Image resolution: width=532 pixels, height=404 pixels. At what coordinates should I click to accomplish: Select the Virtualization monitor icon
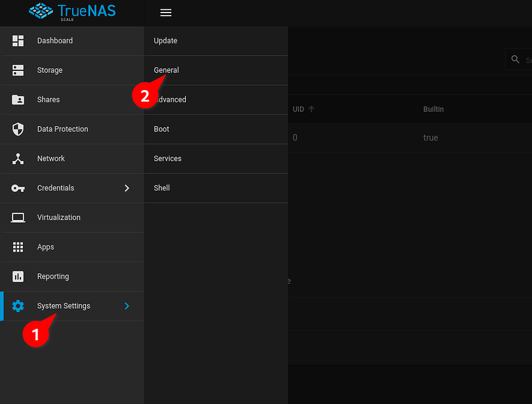point(18,217)
